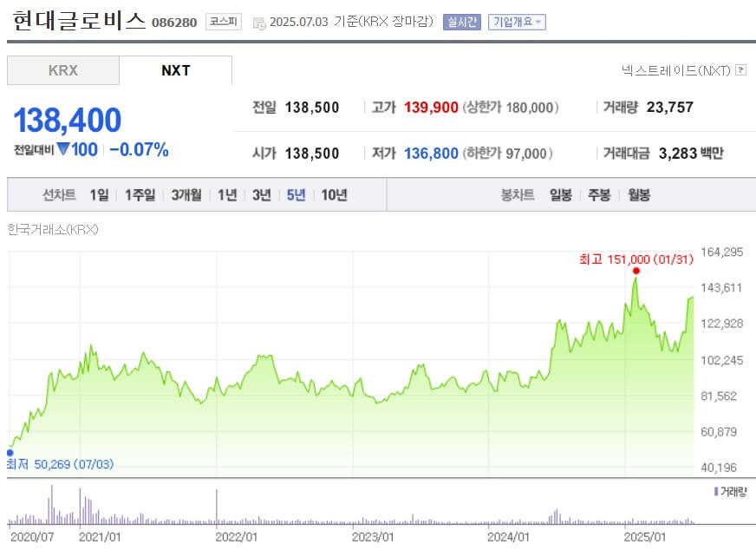This screenshot has height=551, width=756.
Task: Switch to the NXT tab
Action: (175, 70)
